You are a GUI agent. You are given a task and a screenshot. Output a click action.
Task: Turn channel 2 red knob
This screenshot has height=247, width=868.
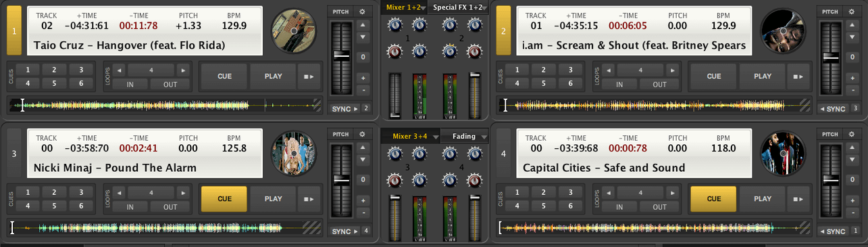pos(474,51)
